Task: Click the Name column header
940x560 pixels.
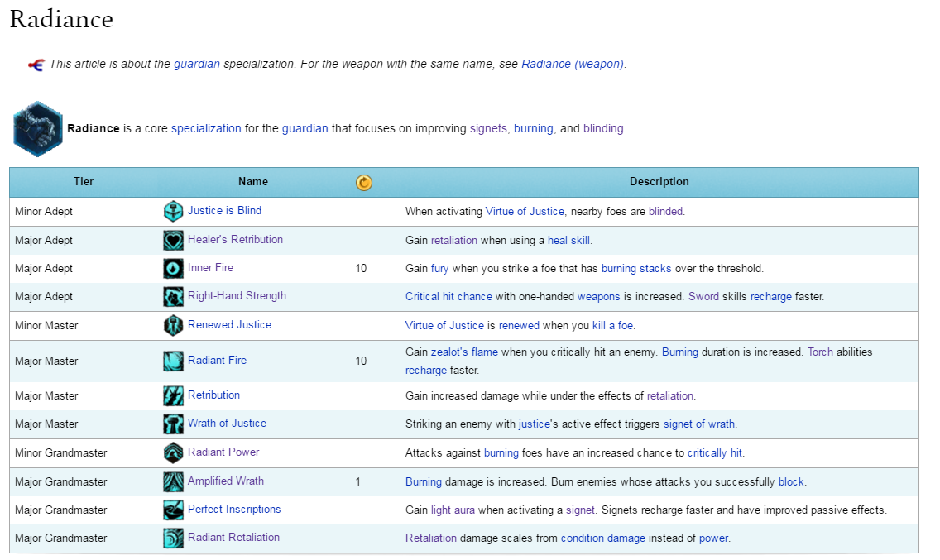Action: pos(253,182)
